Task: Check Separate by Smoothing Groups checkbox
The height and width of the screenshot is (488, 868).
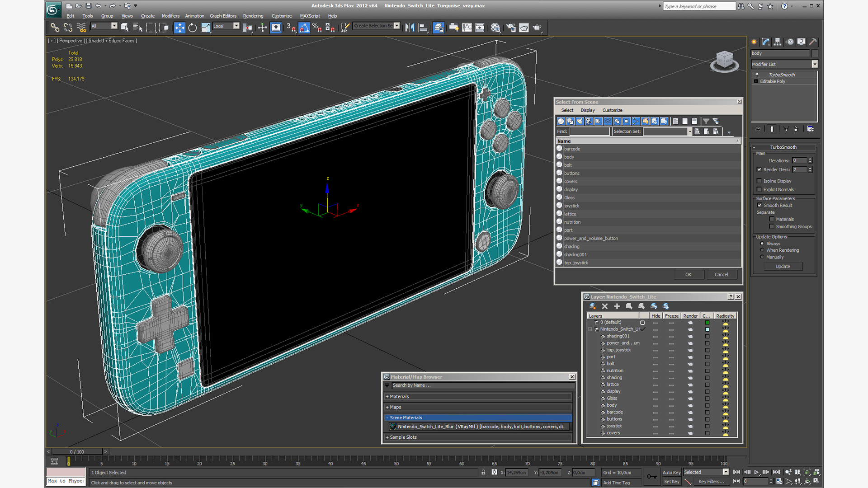Action: 772,226
